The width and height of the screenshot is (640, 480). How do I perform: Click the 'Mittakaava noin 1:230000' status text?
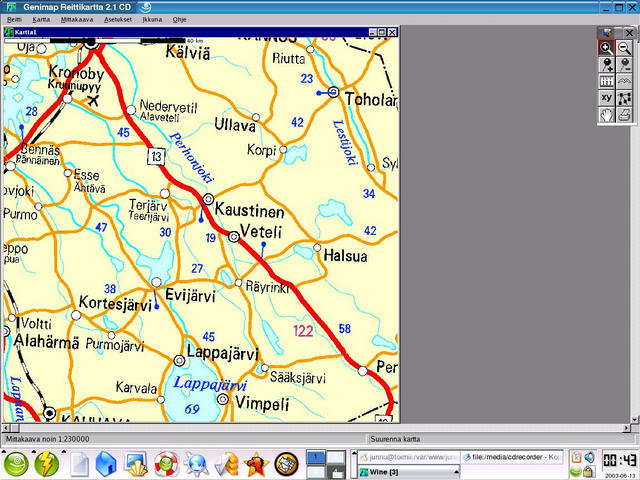(x=47, y=439)
